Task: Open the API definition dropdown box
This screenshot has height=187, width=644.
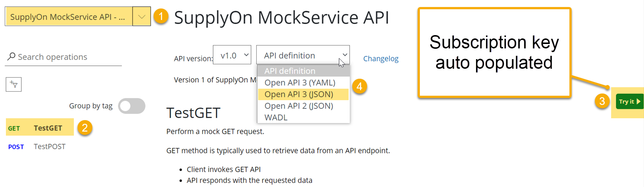Action: click(302, 55)
